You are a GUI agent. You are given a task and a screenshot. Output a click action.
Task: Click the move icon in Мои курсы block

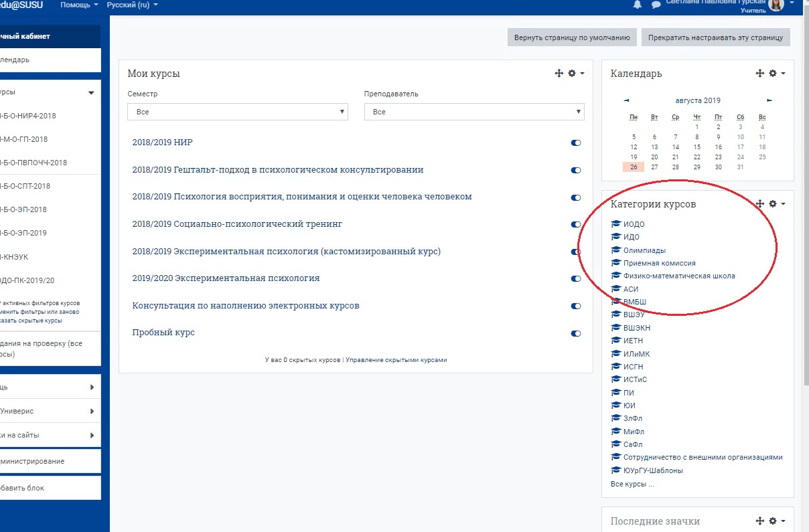(x=559, y=74)
